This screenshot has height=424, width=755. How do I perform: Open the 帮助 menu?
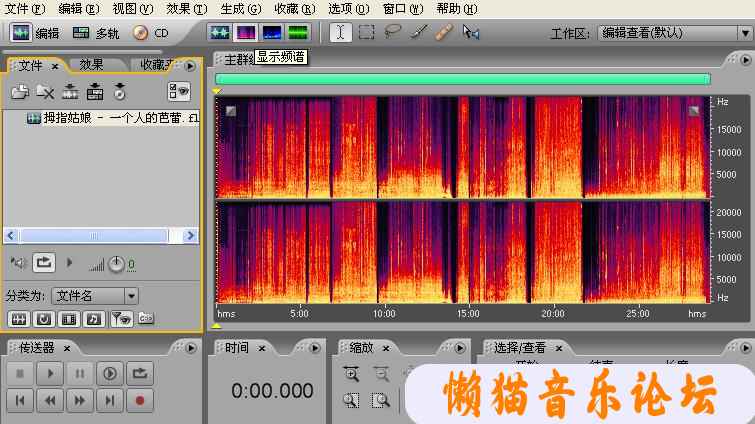tap(457, 9)
